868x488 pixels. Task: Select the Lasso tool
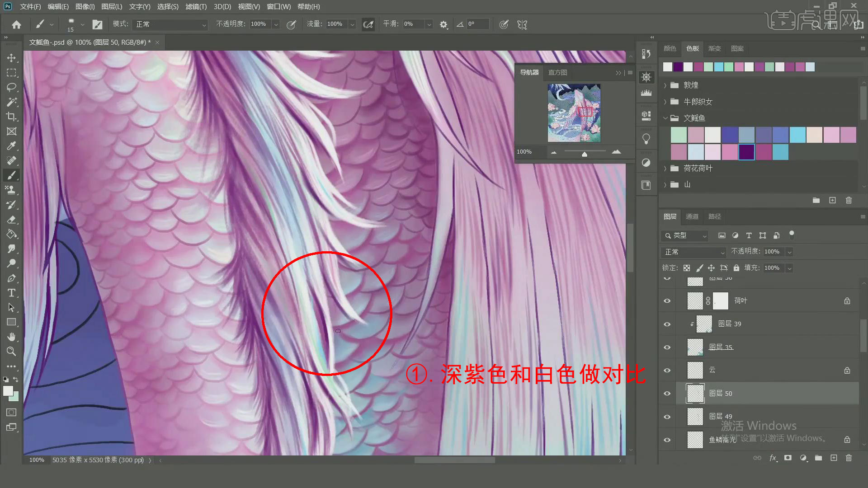(x=11, y=87)
